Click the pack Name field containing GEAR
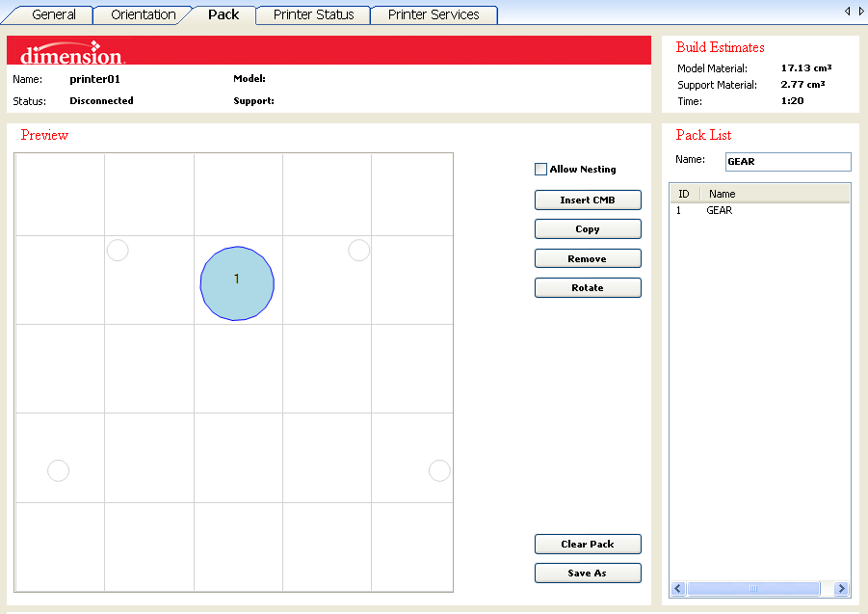The height and width of the screenshot is (614, 868). pos(788,162)
